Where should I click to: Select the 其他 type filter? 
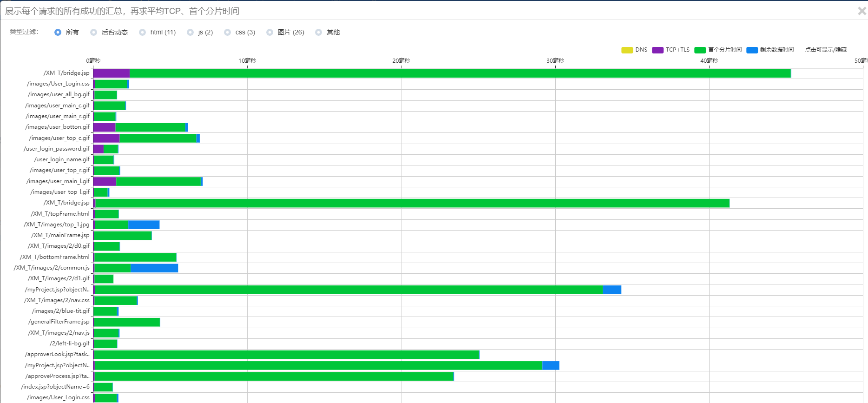(319, 32)
